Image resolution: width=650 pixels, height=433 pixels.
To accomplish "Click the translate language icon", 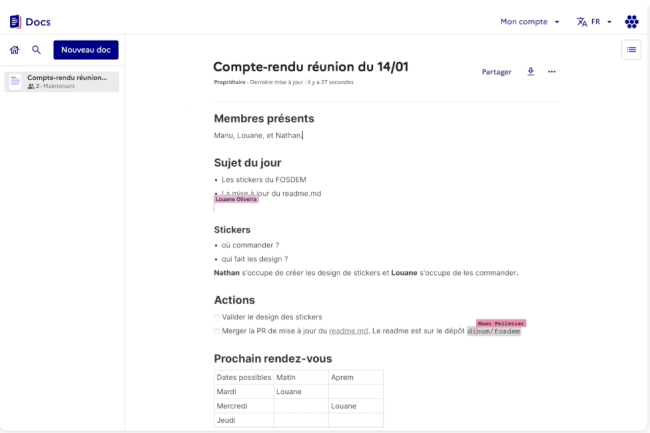I will coord(582,22).
